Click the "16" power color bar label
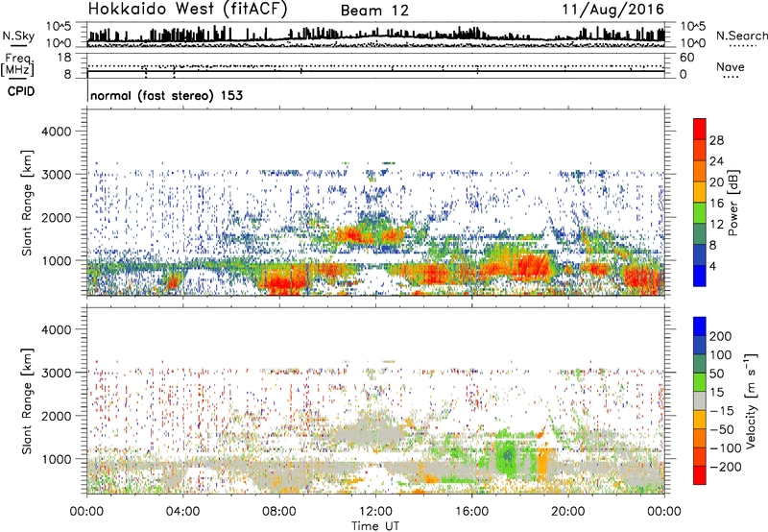Image resolution: width=768 pixels, height=532 pixels. tap(716, 204)
